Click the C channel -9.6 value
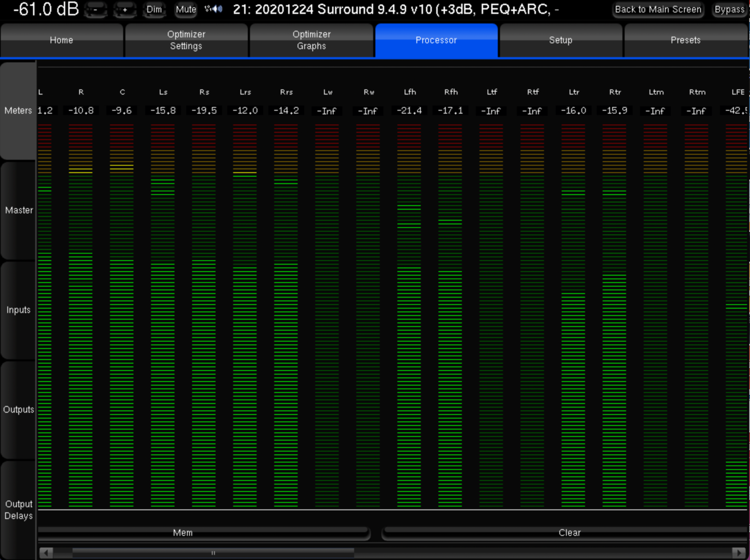Image resolution: width=750 pixels, height=560 pixels. 122,110
